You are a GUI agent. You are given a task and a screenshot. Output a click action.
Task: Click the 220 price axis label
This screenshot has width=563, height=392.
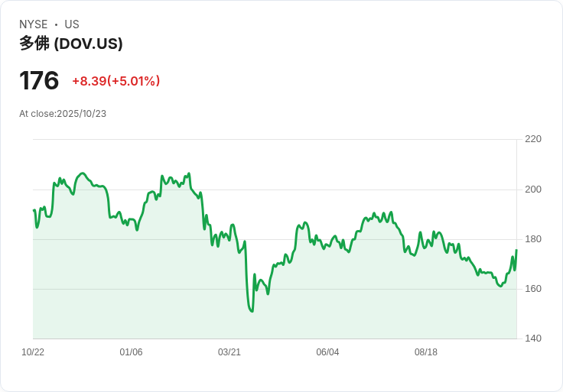pyautogui.click(x=533, y=139)
